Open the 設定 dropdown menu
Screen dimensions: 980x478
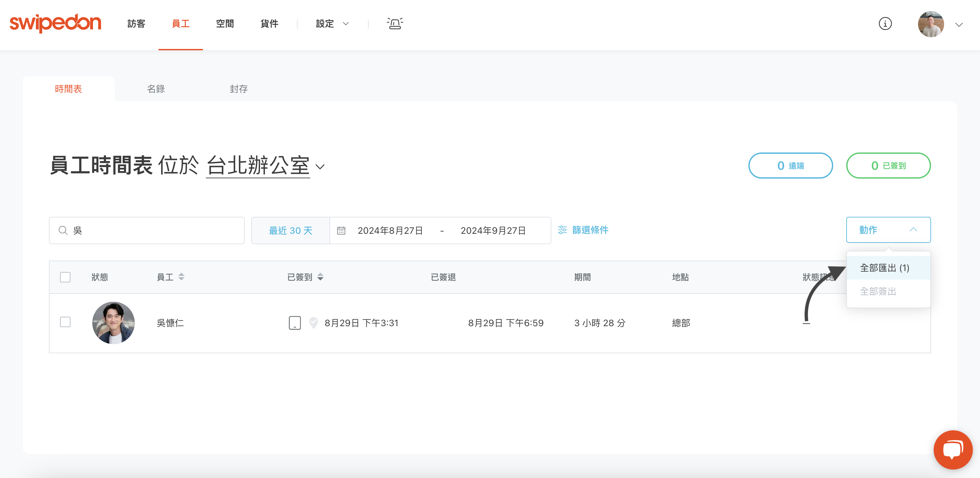(x=332, y=24)
